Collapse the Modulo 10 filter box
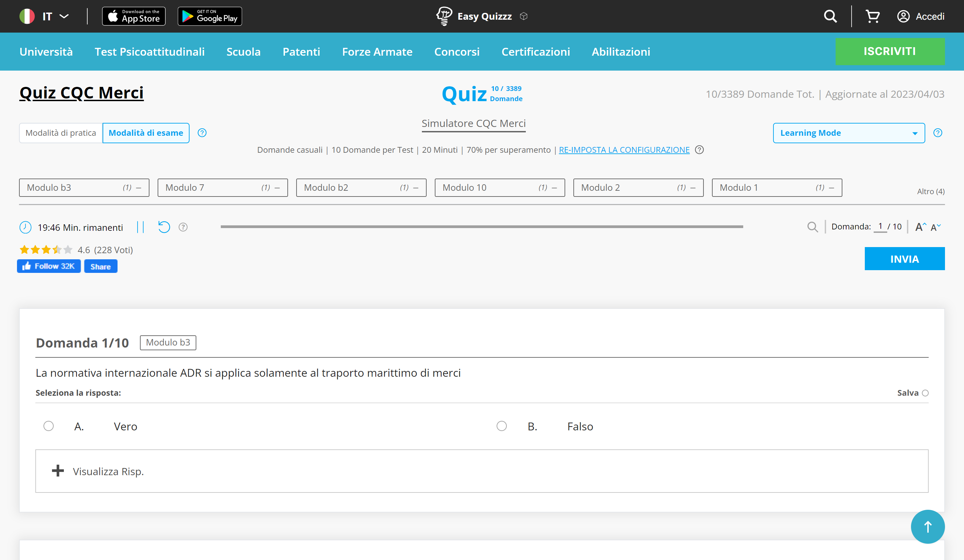Image resolution: width=964 pixels, height=560 pixels. click(554, 188)
